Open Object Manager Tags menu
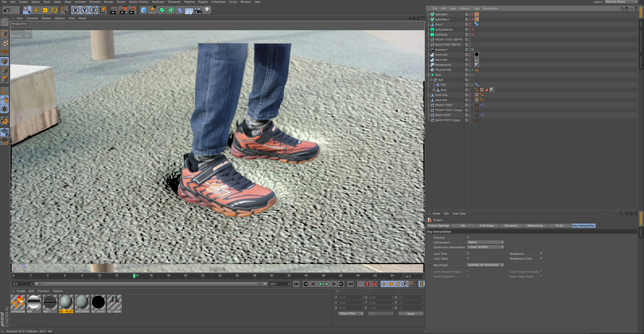The height and width of the screenshot is (334, 644). (x=476, y=8)
